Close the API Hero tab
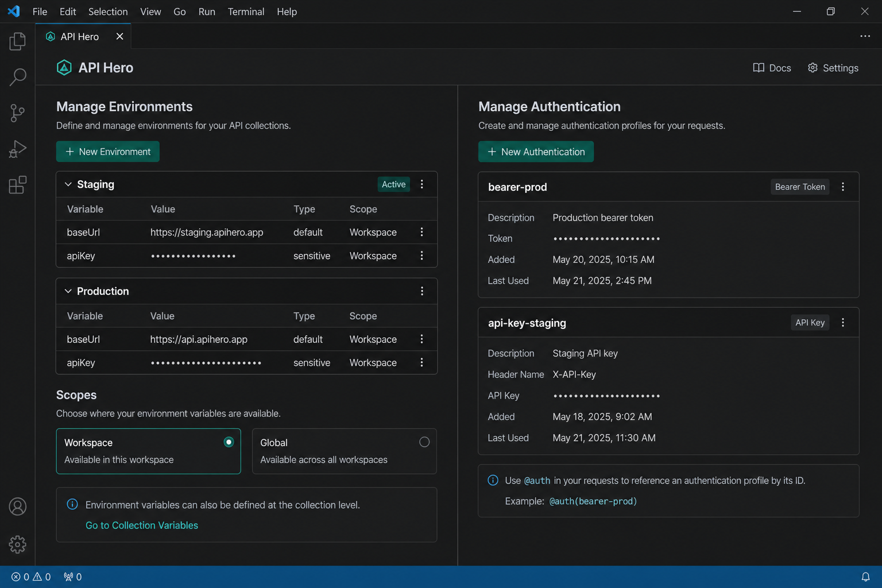The height and width of the screenshot is (588, 882). [119, 36]
